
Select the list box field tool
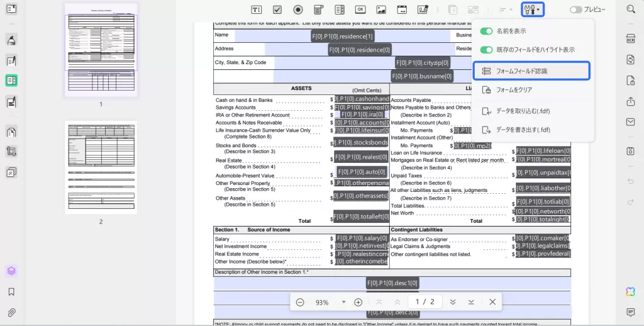tap(340, 9)
